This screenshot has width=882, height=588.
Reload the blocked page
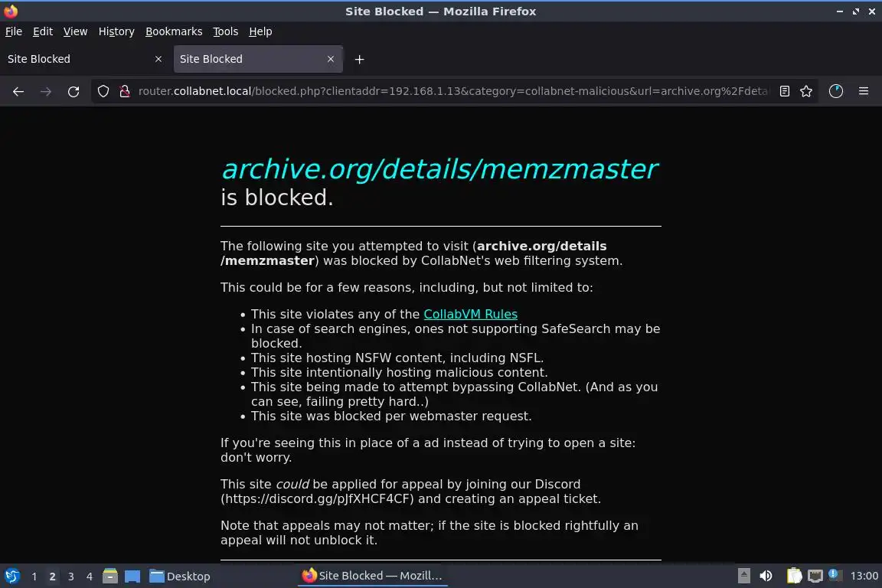tap(73, 91)
